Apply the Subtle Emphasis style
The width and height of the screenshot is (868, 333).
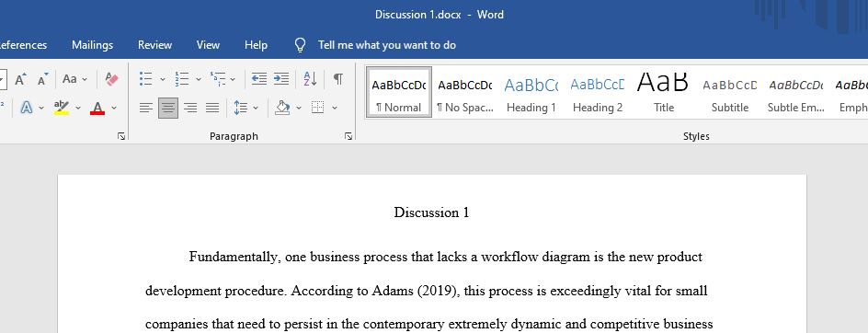(796, 92)
